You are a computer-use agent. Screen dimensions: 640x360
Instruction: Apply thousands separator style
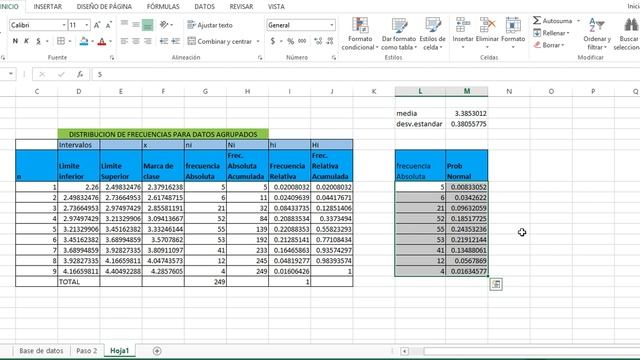(x=302, y=41)
